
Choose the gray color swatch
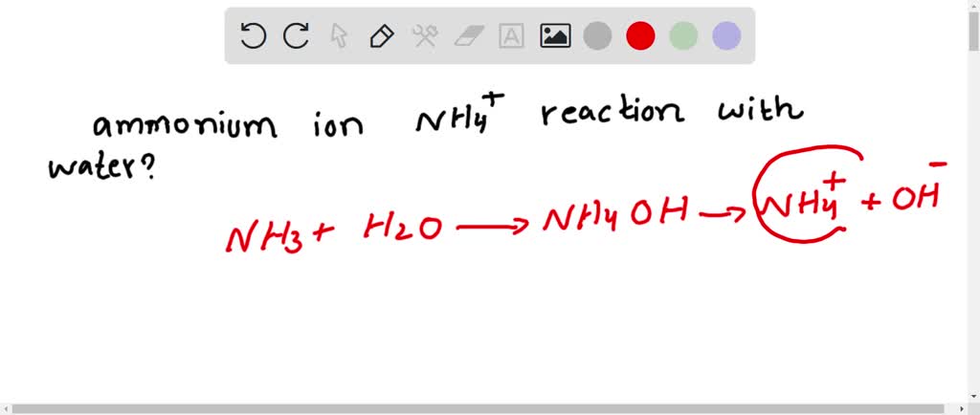(597, 36)
